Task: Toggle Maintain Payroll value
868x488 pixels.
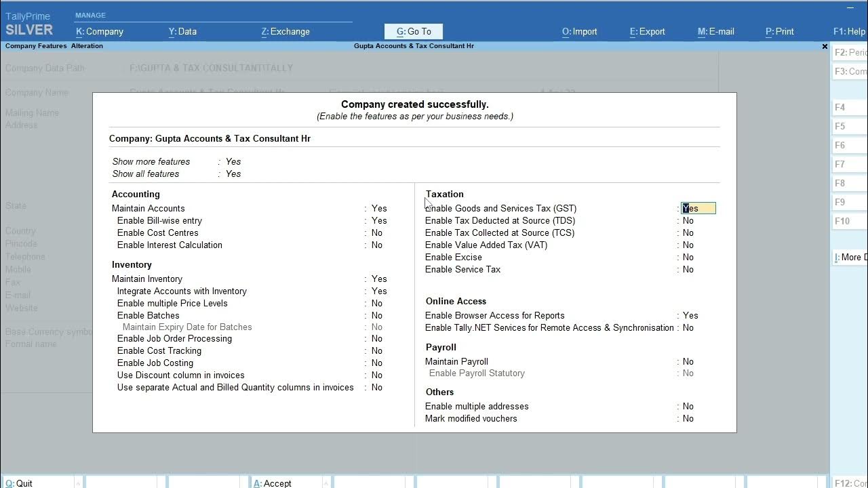Action: pyautogui.click(x=688, y=362)
